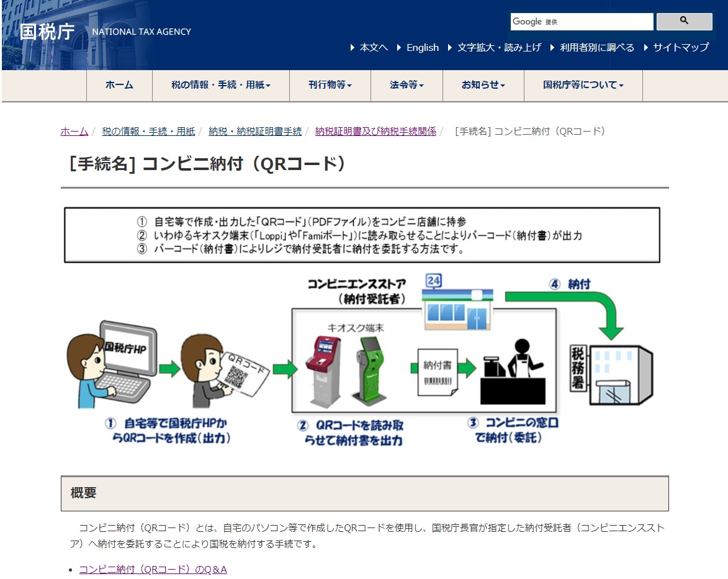Click 納税・納税証明書手続 breadcrumb link
Screen dimensions: 728x579
(x=255, y=132)
